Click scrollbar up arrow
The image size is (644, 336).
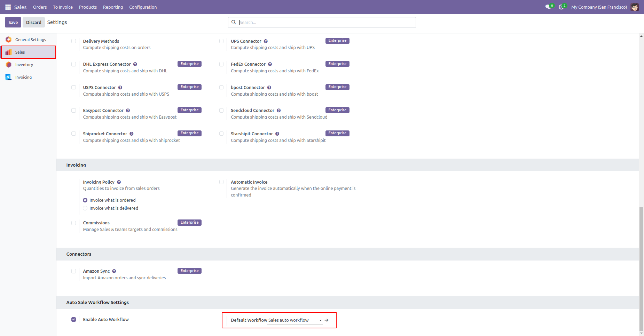click(641, 36)
